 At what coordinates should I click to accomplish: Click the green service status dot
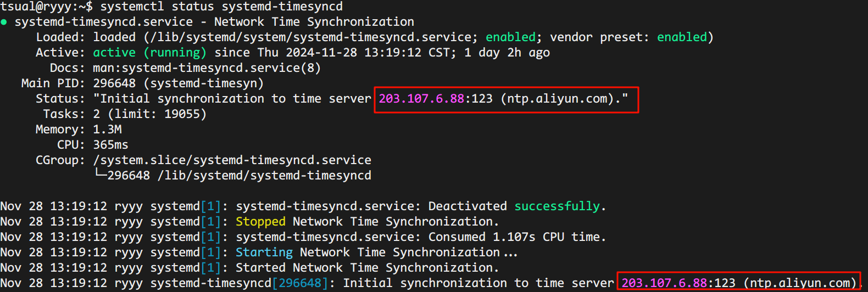pos(4,22)
